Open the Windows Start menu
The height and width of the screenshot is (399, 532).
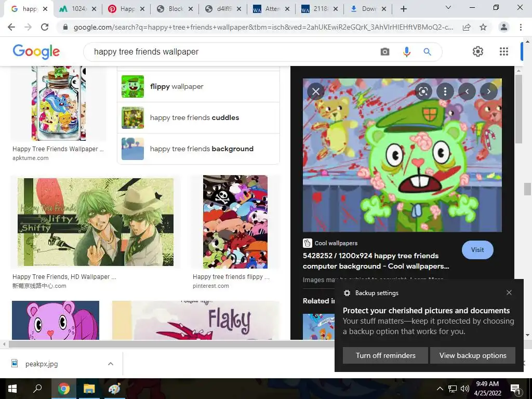pos(12,389)
